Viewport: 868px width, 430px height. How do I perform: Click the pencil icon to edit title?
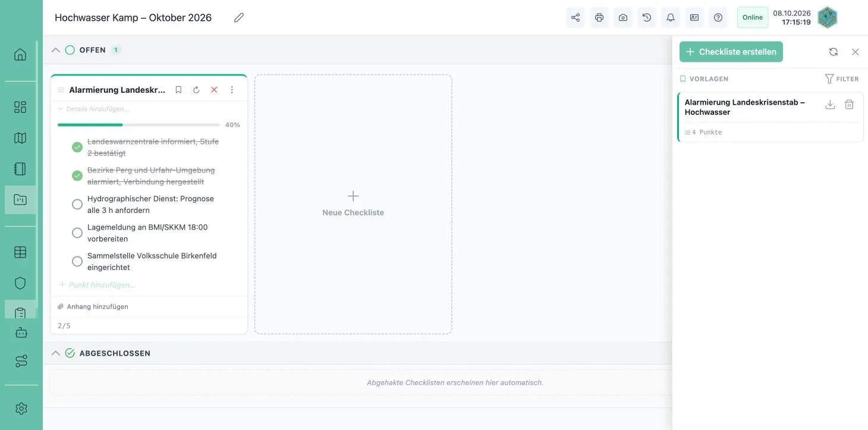pos(239,18)
